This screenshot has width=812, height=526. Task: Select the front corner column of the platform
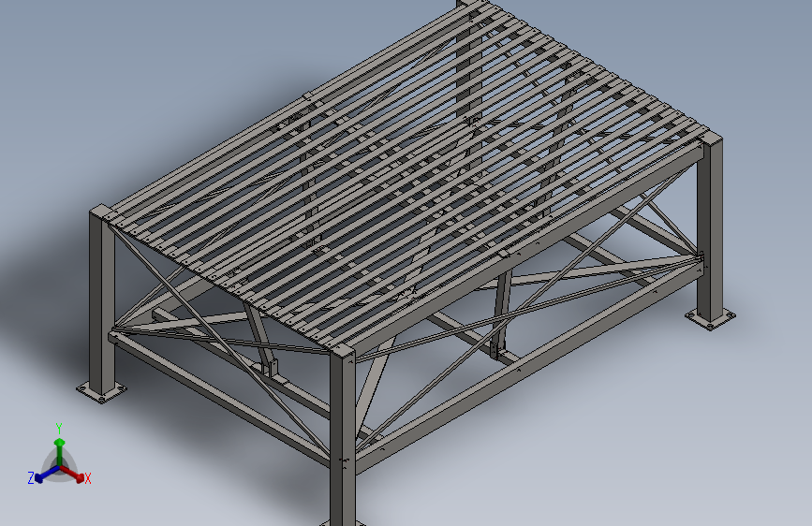[x=342, y=435]
